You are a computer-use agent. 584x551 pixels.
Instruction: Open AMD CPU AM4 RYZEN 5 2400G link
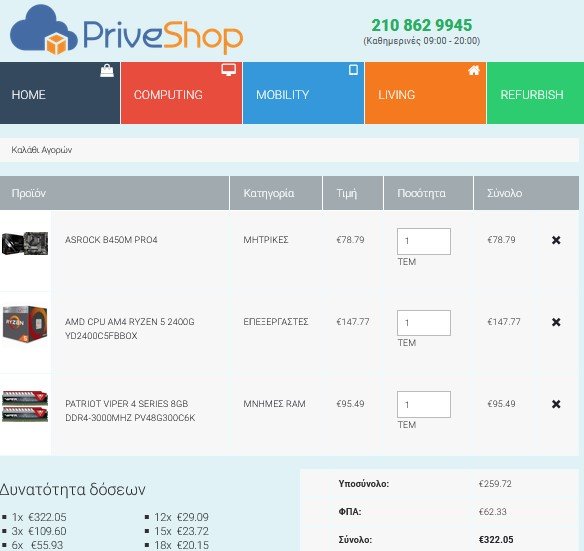pos(130,329)
